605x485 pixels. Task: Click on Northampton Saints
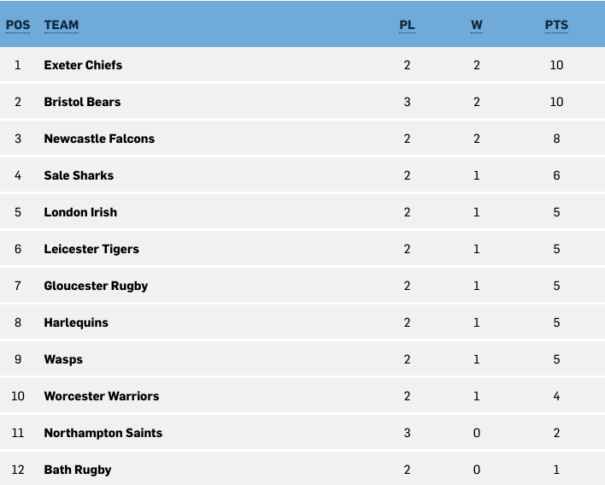click(103, 433)
